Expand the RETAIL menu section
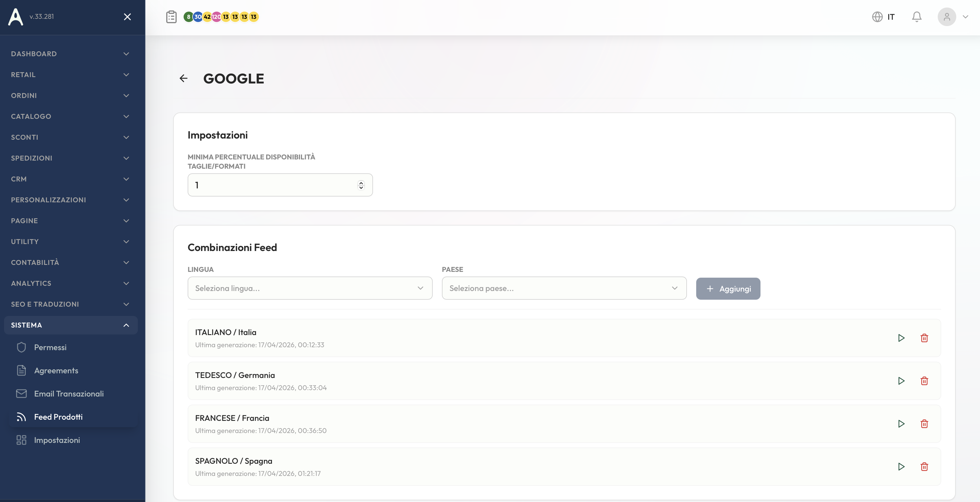 point(71,75)
